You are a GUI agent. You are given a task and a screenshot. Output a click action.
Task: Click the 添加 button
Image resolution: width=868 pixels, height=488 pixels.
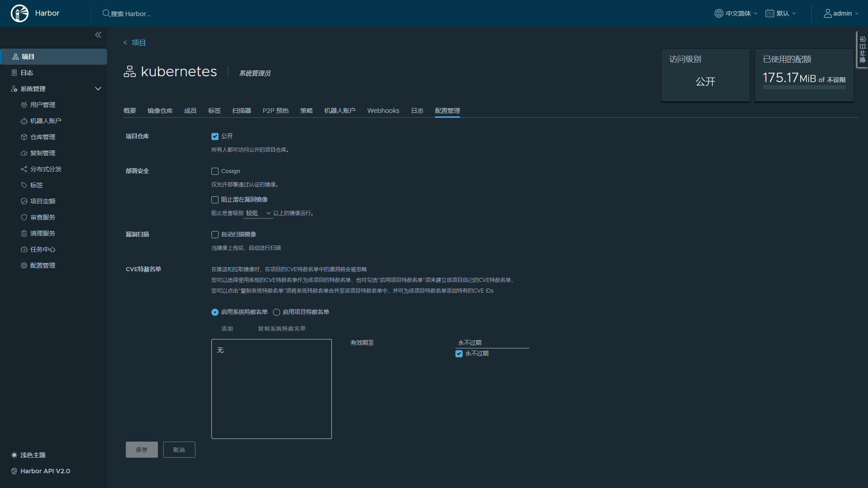(x=227, y=329)
